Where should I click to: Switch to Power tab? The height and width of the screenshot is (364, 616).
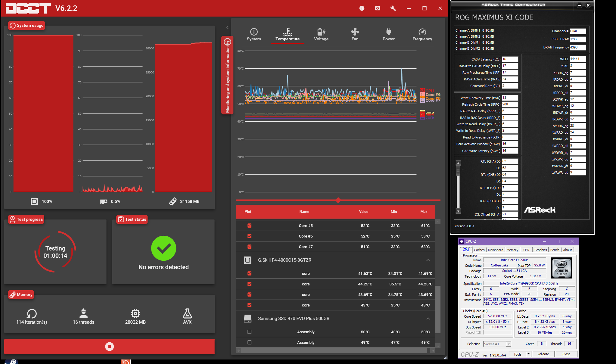pos(389,35)
